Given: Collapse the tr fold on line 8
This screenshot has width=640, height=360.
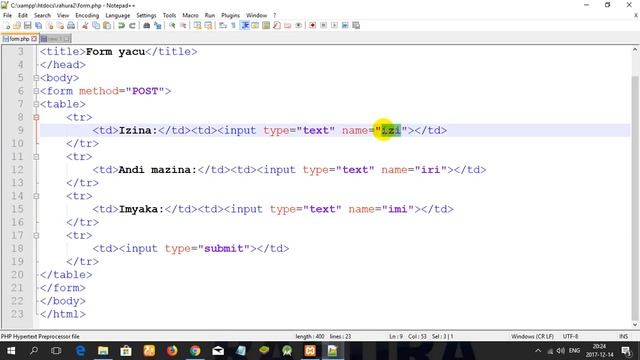Looking at the screenshot, I should 36,117.
